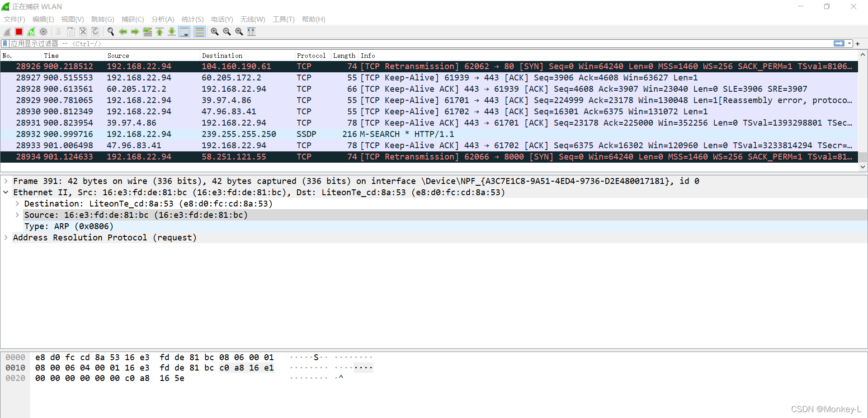
Task: Select packet 28934 retransmission to 58.251.121.55
Action: click(429, 157)
